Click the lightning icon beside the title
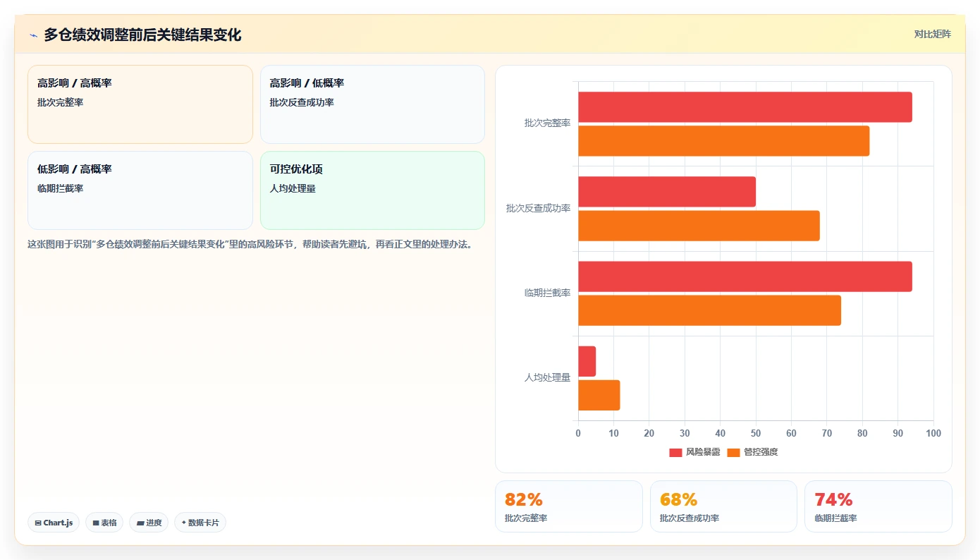The height and width of the screenshot is (560, 980). tap(33, 35)
